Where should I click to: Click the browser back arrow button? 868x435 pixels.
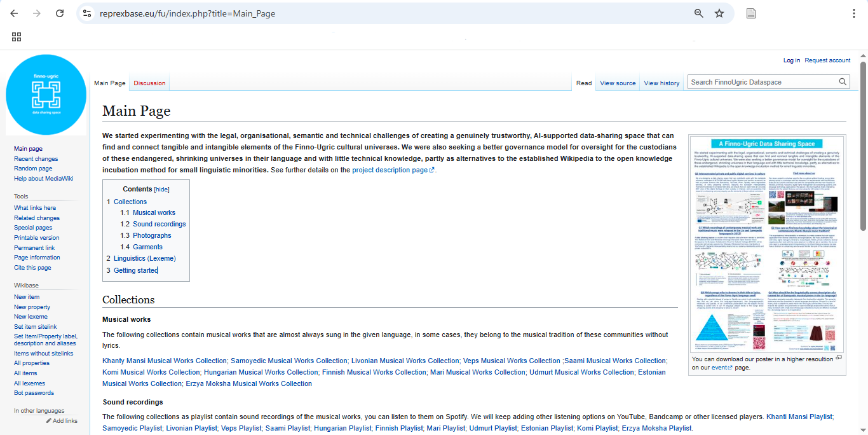[14, 13]
